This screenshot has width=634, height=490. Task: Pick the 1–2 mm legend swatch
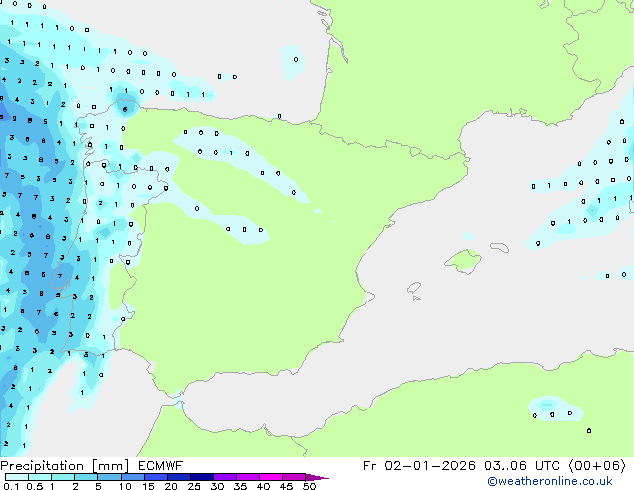pyautogui.click(x=63, y=477)
